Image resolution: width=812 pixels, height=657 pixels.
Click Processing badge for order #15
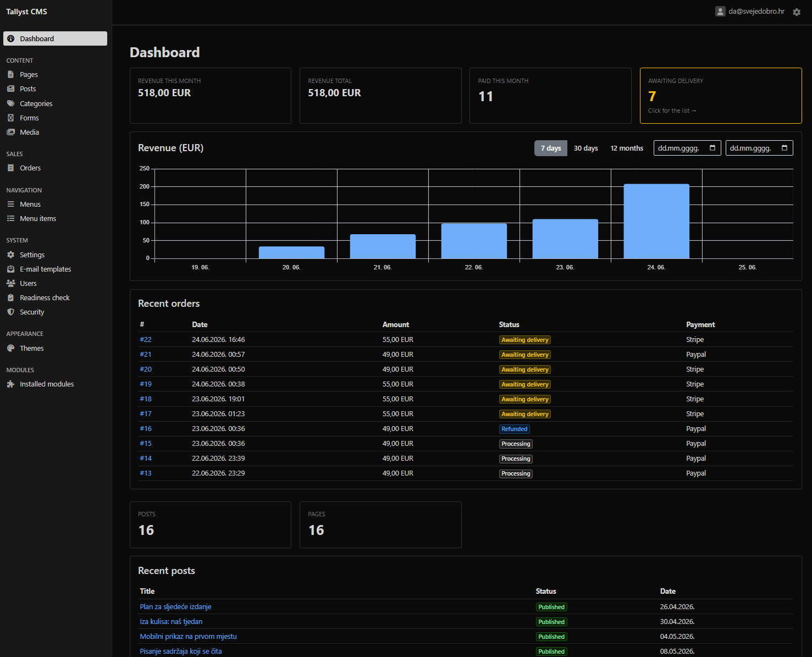pyautogui.click(x=516, y=444)
